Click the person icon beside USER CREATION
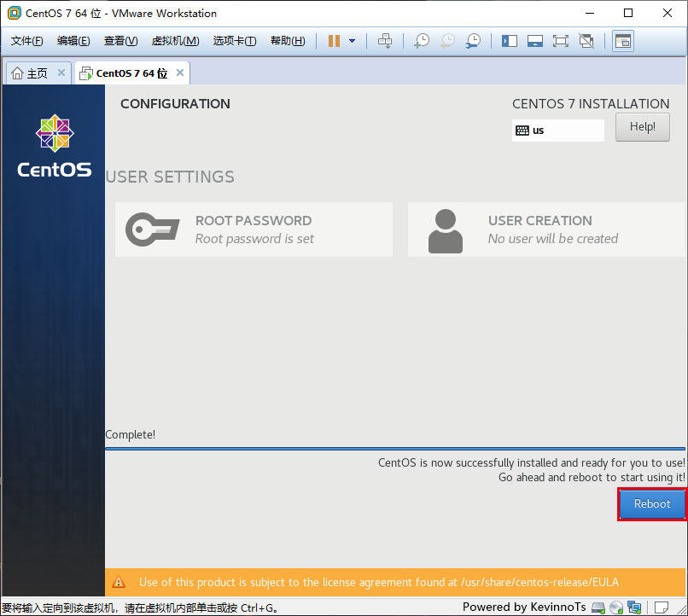Viewport: 688px width, 616px height. pos(446,231)
